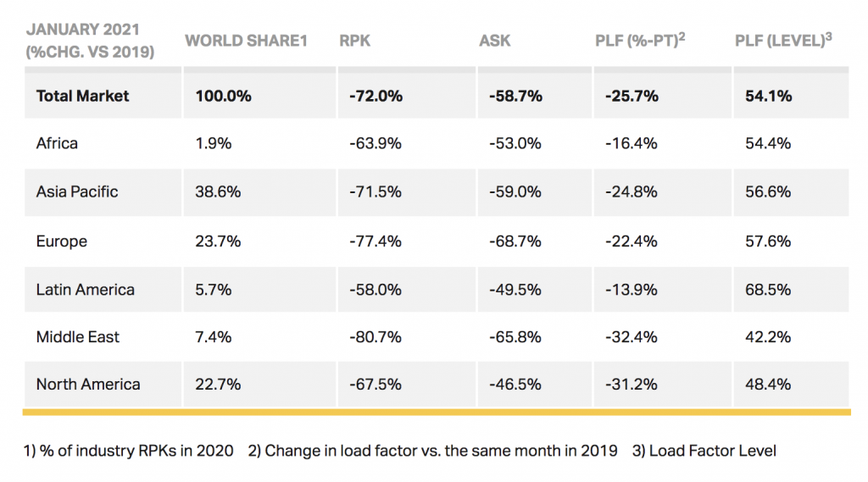Click the JANUARY 2021 table title header
The width and height of the screenshot is (868, 482).
tap(90, 41)
